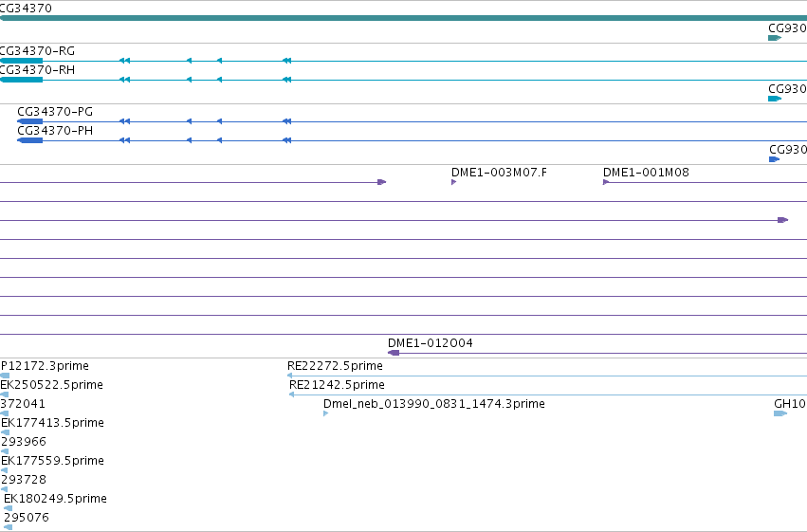Select the DME1-001M08 clone label

[646, 173]
